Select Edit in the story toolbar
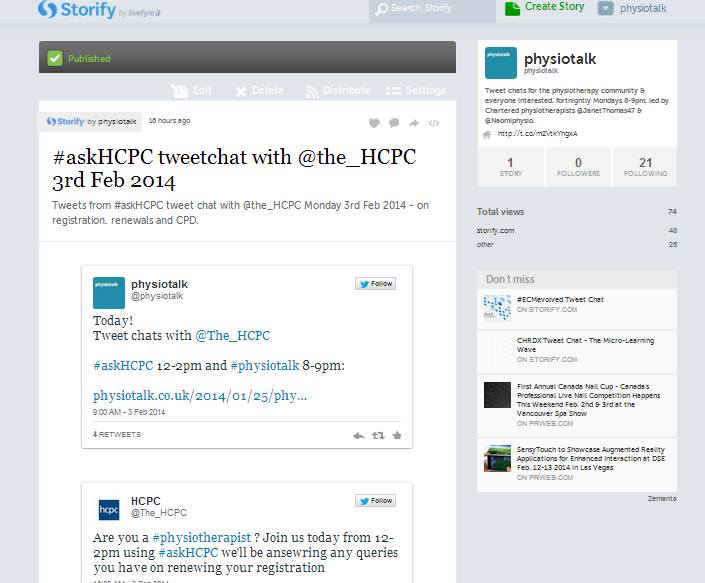This screenshot has height=583, width=705. [192, 91]
